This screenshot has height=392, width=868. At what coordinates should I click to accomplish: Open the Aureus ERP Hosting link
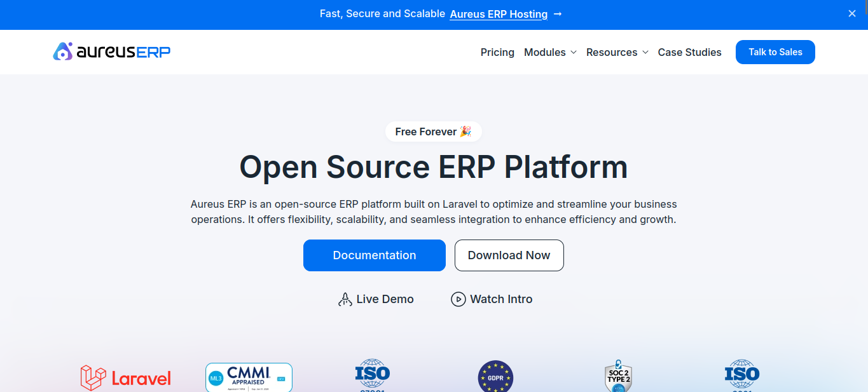pyautogui.click(x=499, y=14)
